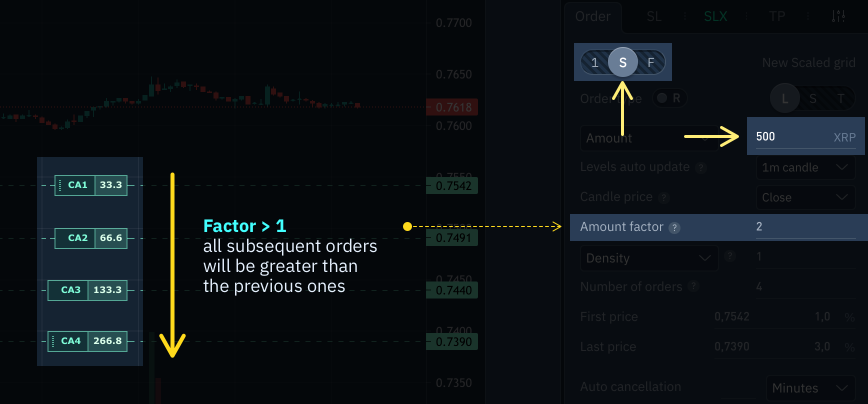Click the Density help question icon
This screenshot has height=404, width=868.
pos(730,256)
